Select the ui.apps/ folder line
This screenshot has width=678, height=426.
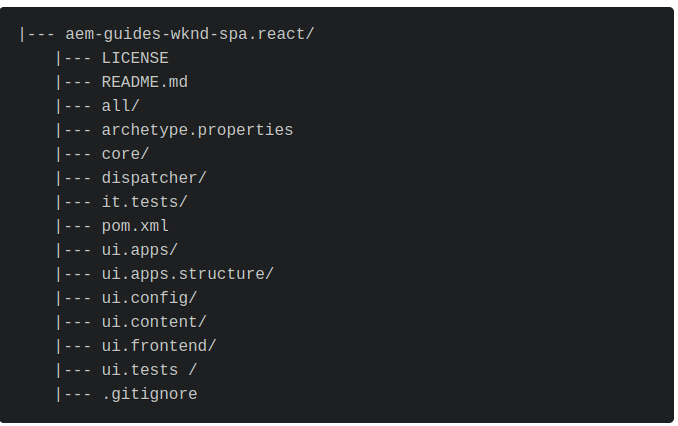140,250
